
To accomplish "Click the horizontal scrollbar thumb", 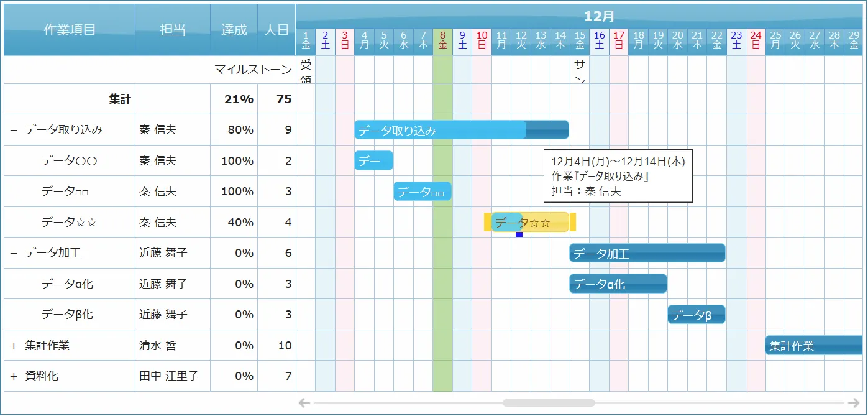I will tap(549, 403).
